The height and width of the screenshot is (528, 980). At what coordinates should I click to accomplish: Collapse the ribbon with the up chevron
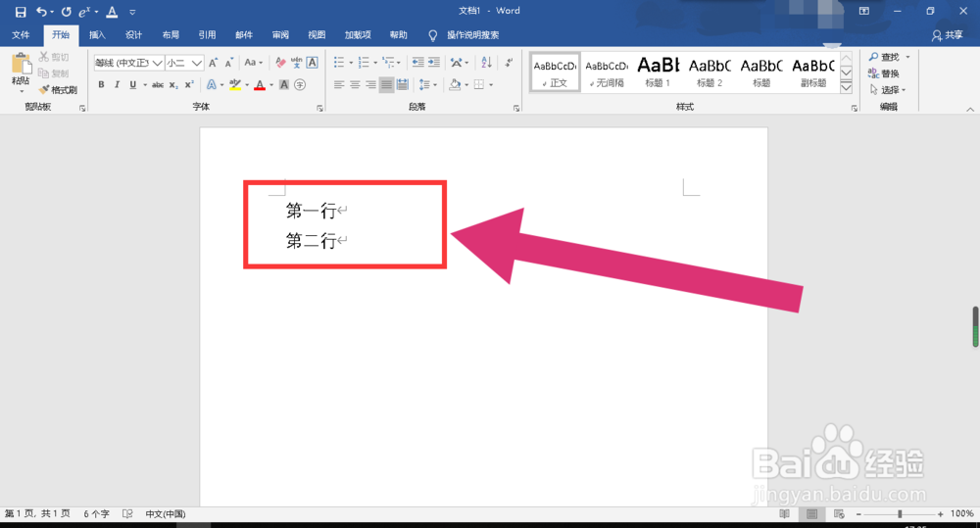tap(970, 110)
